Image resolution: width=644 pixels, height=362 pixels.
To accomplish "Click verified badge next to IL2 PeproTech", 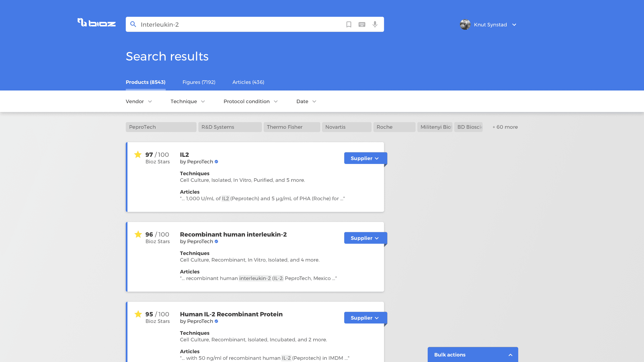I will 216,162.
